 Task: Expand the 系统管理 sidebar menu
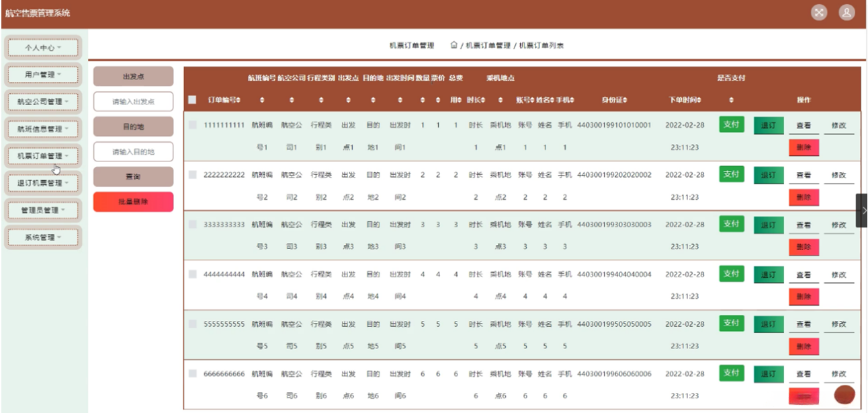click(43, 237)
